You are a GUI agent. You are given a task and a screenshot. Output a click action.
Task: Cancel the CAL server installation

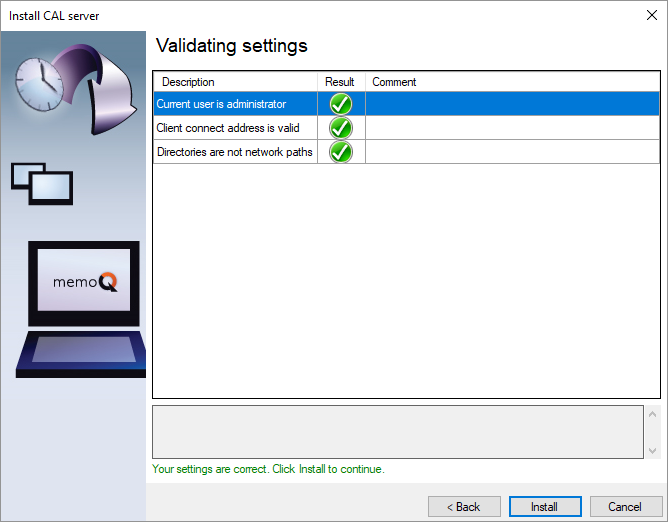(625, 507)
